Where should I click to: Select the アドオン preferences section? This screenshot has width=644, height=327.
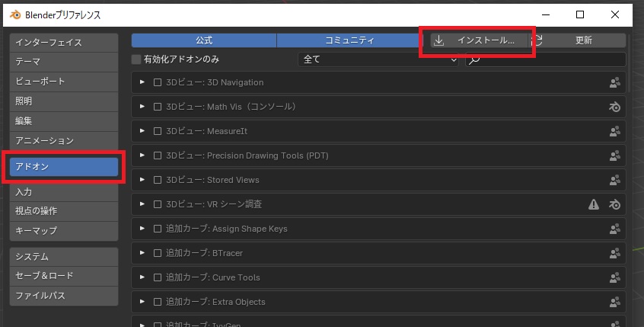[64, 167]
